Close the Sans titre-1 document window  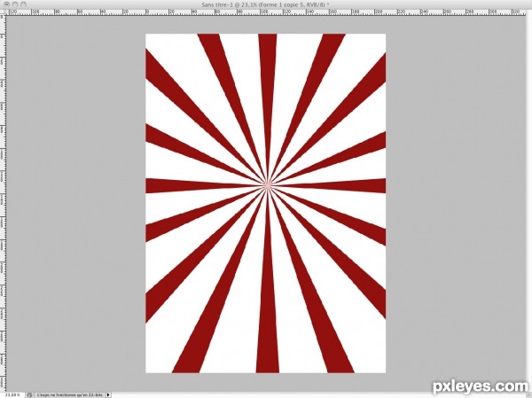click(x=7, y=4)
